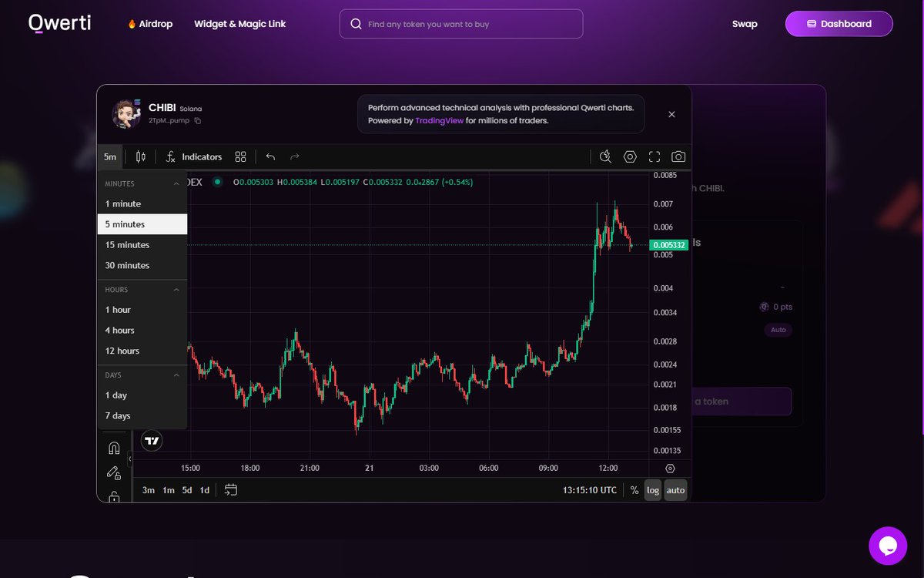
Task: Choose the 30 minutes interval
Action: click(142, 265)
